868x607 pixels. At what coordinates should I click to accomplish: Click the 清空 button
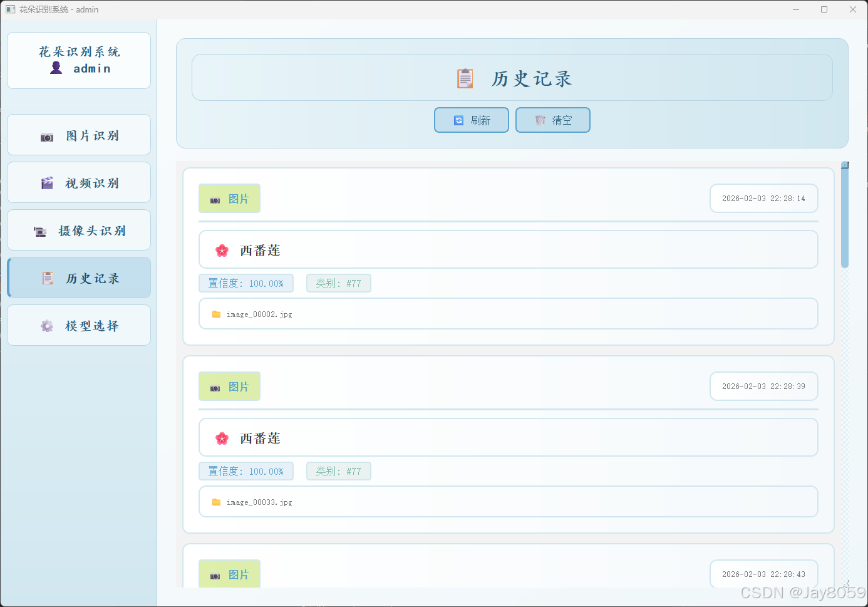click(553, 120)
